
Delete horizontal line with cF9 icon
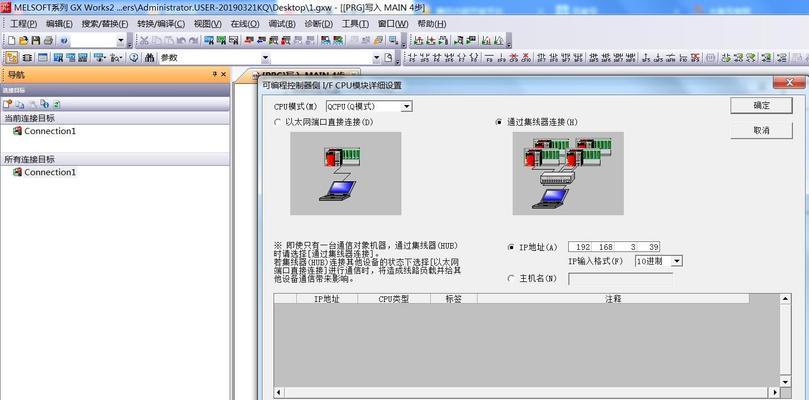[513, 57]
